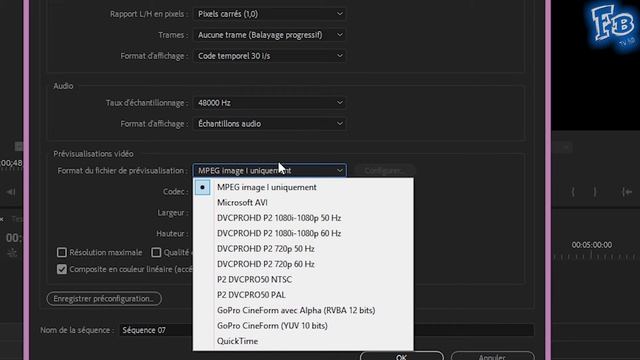640x360 pixels.
Task: Enable Résolution maximale checkbox
Action: (x=62, y=253)
